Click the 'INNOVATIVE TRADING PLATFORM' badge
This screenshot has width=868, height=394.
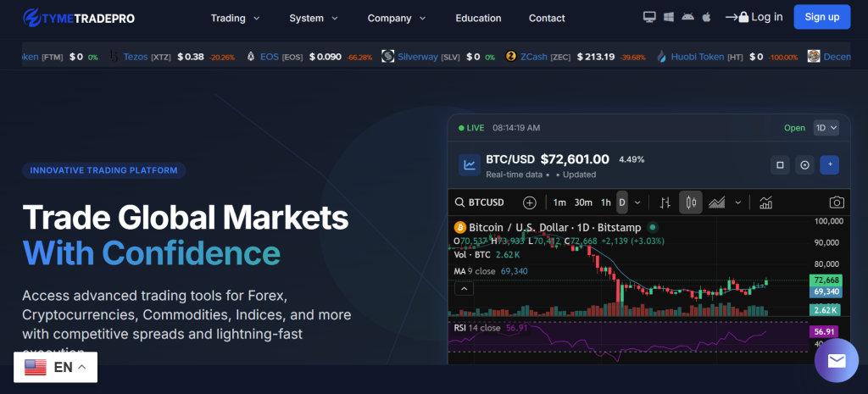tap(103, 170)
